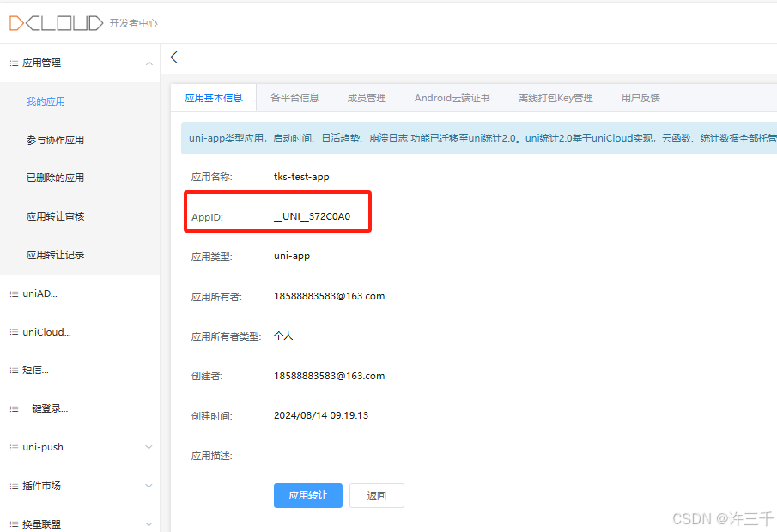Select the 应用管理 menu header
This screenshot has width=777, height=532.
click(80, 63)
